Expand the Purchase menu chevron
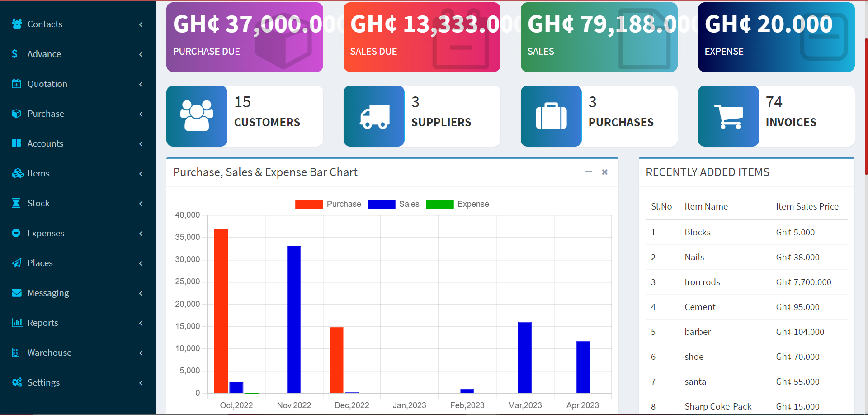This screenshot has width=868, height=415. [x=141, y=114]
